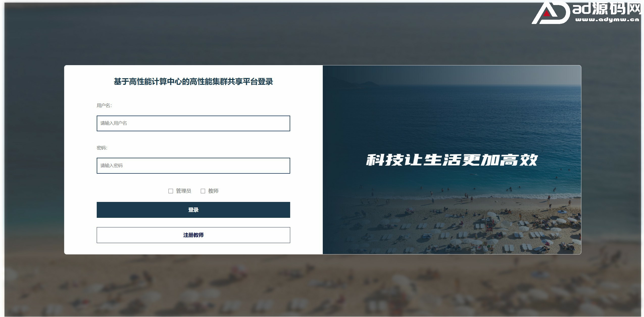Open the 注册教师 registration button
This screenshot has width=644, height=317.
(x=193, y=235)
